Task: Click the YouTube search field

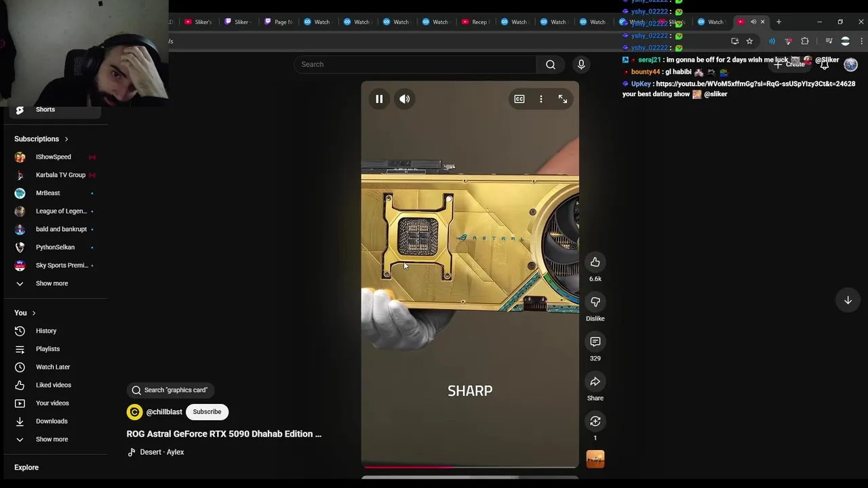Action: coord(415,64)
